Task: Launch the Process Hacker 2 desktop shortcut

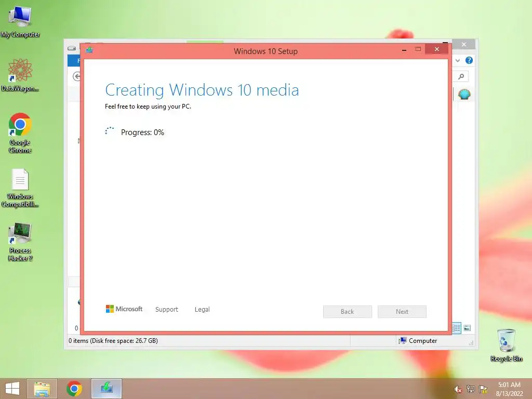Action: (20, 242)
